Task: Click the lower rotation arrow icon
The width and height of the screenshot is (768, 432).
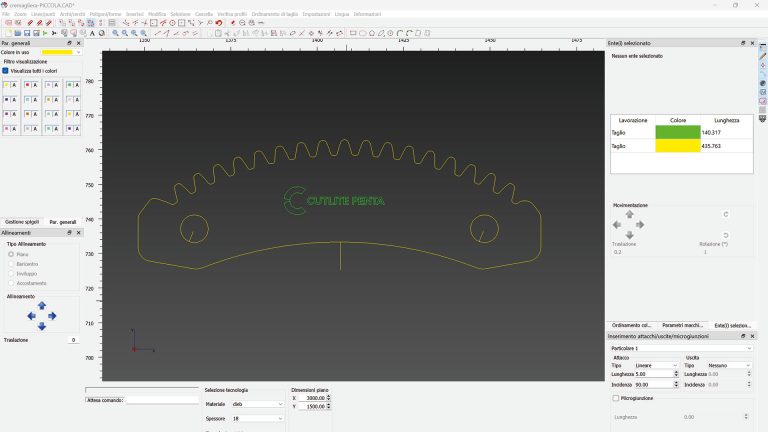Action: pos(726,235)
